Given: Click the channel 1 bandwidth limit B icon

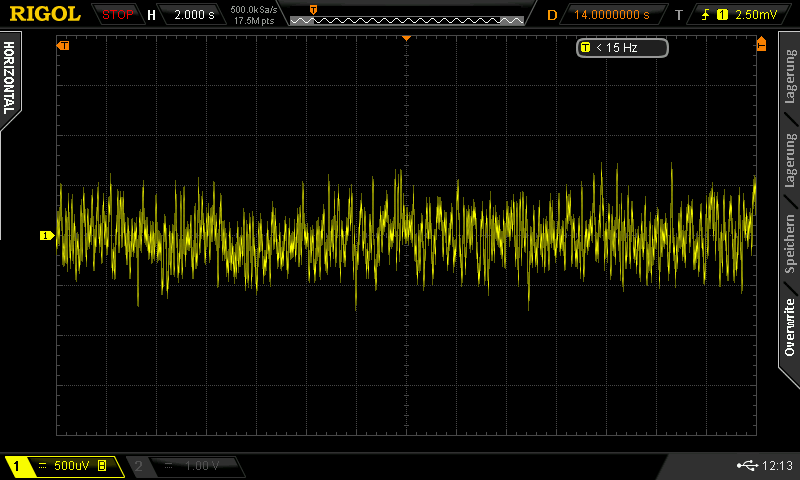Looking at the screenshot, I should point(102,466).
